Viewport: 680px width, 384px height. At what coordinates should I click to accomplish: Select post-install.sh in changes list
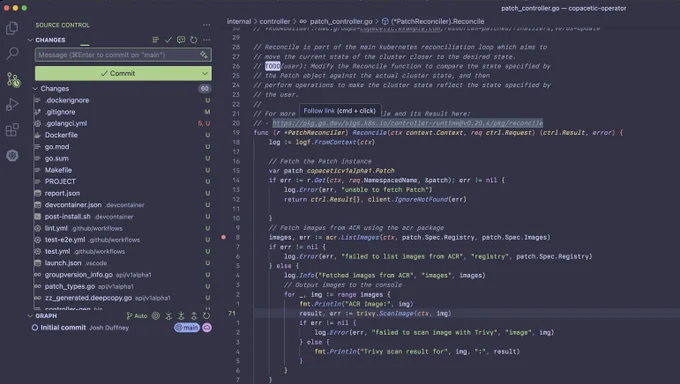[122, 217]
